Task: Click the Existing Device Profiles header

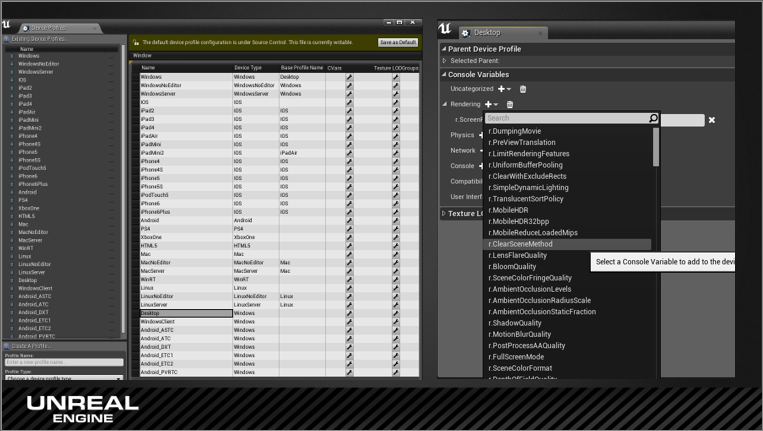Action: pyautogui.click(x=40, y=39)
